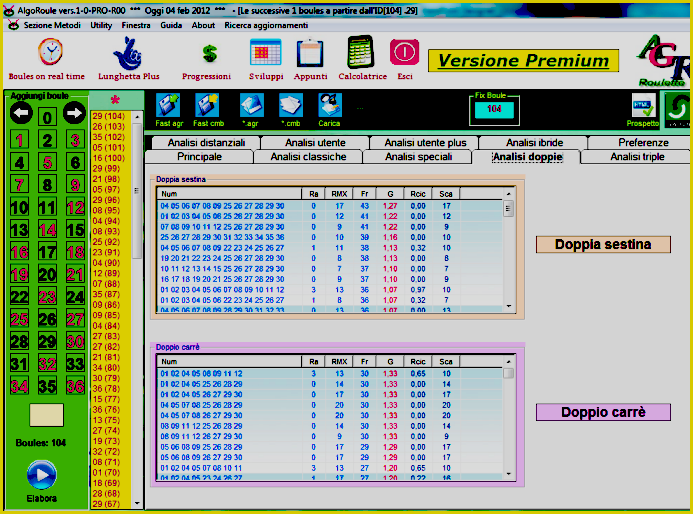Sort Doppia sestina by RMX column
The image size is (693, 514).
tap(339, 194)
